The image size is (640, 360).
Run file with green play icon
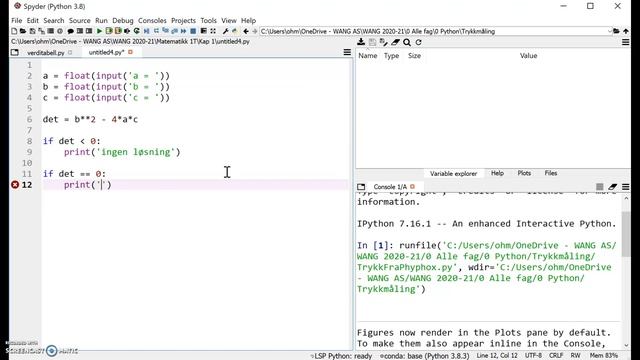tap(99, 31)
